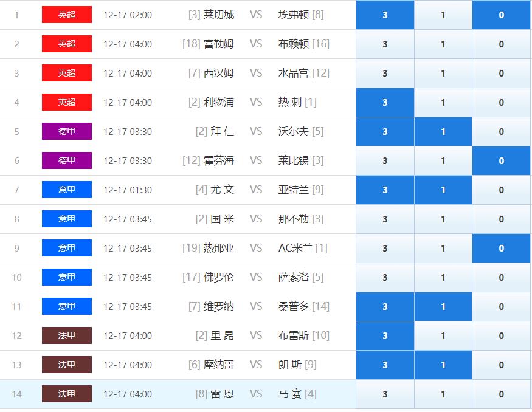Open home team 利物浦
This screenshot has height=412, width=532.
219,102
